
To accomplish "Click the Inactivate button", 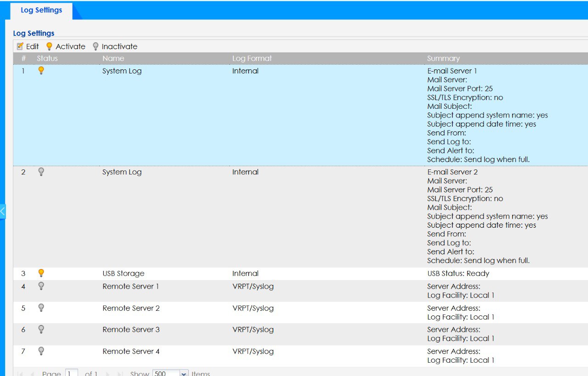I will coord(115,46).
